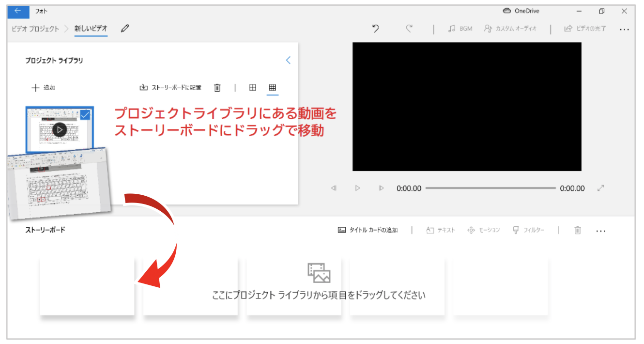Click ビデオの完了 to finish video

click(x=585, y=29)
